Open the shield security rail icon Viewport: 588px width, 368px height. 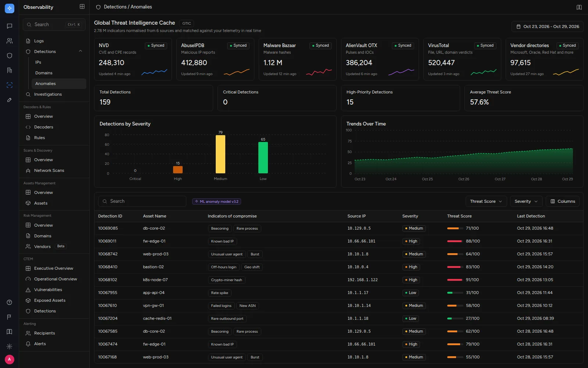[x=10, y=56]
